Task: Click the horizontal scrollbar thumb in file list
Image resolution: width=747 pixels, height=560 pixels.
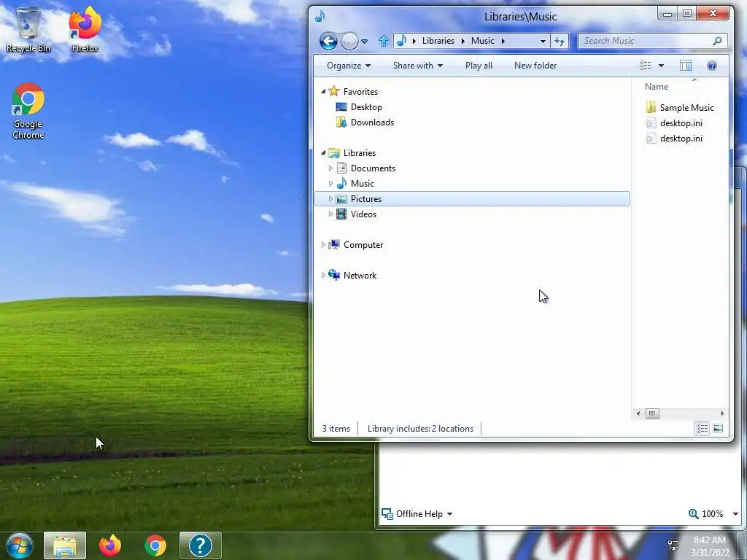Action: (652, 413)
